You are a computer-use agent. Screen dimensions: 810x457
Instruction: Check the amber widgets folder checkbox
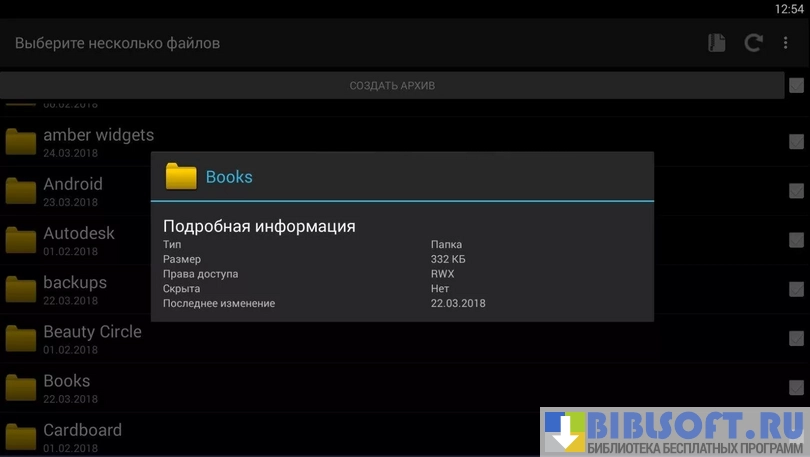point(796,143)
